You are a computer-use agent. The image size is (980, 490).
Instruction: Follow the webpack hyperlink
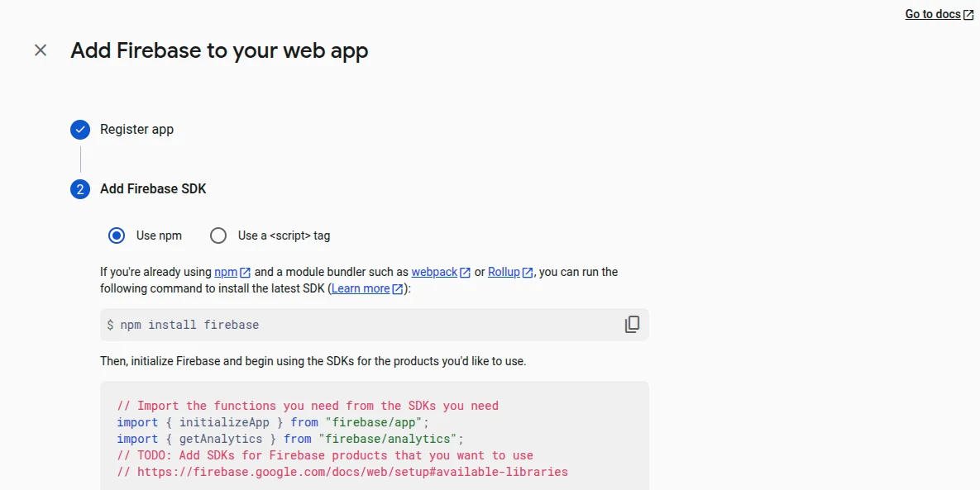434,272
